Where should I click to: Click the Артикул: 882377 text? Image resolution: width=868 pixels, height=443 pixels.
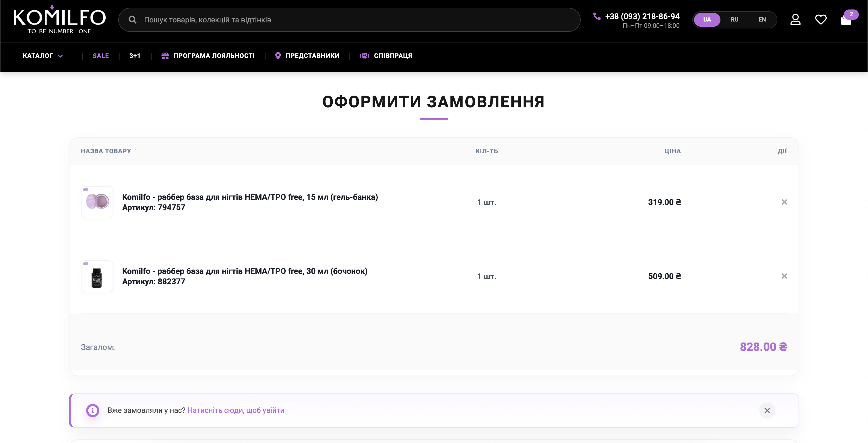tap(154, 282)
